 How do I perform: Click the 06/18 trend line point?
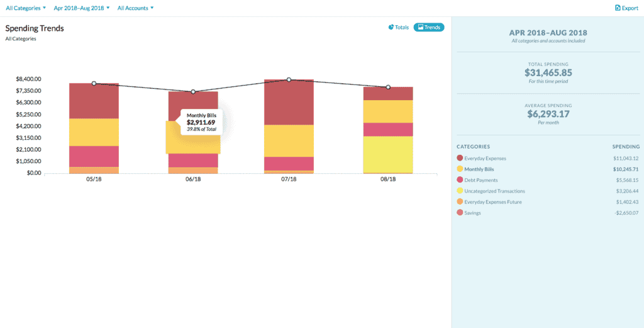[x=194, y=92]
